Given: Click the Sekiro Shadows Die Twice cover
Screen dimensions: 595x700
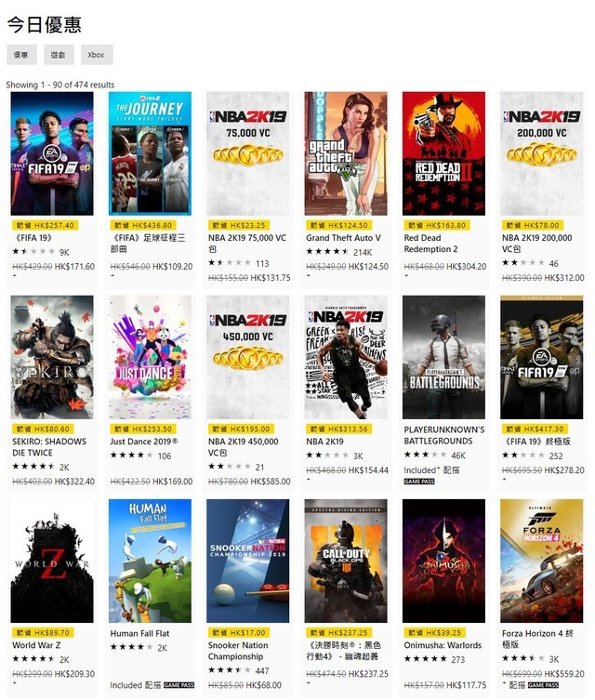Looking at the screenshot, I should [x=52, y=357].
